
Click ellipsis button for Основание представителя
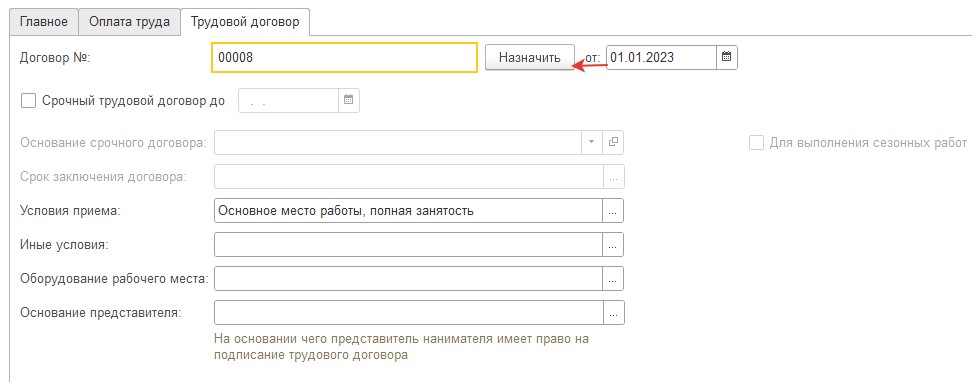coord(613,313)
